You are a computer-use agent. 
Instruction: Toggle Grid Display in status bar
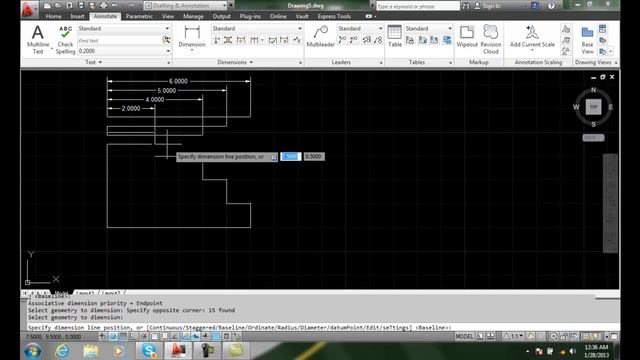(123, 337)
